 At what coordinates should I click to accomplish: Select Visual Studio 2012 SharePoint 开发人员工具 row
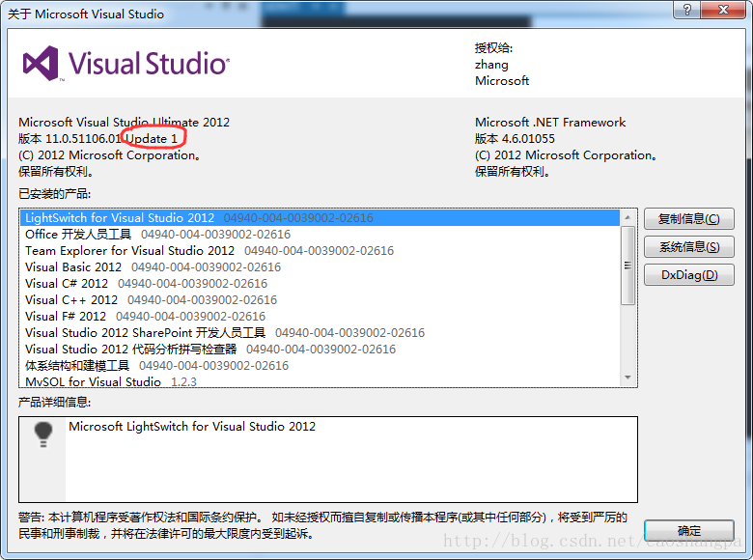tap(320, 333)
